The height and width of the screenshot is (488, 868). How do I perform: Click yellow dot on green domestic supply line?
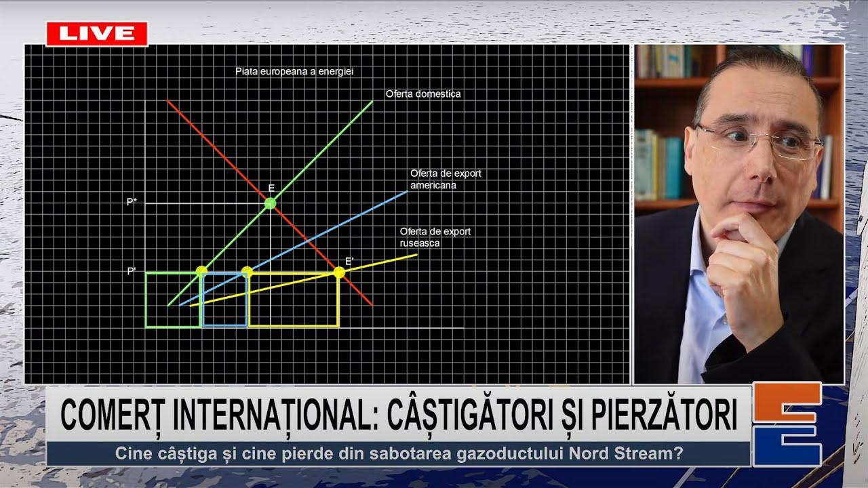[201, 271]
